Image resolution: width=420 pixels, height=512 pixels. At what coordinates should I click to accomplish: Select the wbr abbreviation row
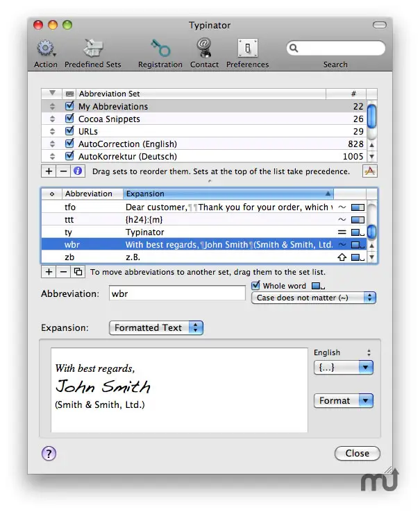point(203,245)
